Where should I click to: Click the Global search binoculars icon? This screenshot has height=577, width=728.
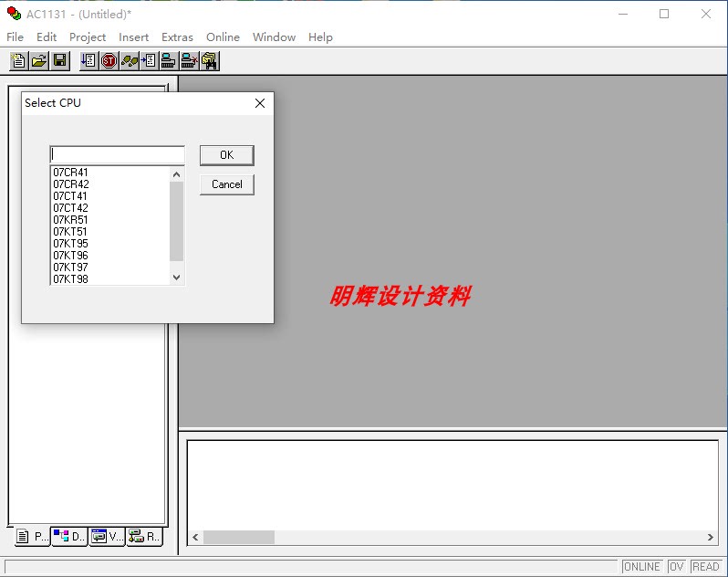point(210,61)
